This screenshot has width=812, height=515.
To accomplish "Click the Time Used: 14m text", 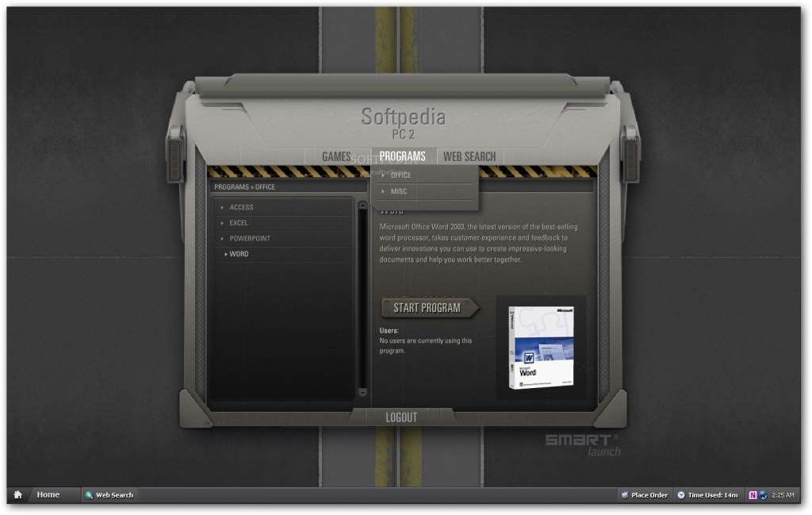I will pos(713,495).
